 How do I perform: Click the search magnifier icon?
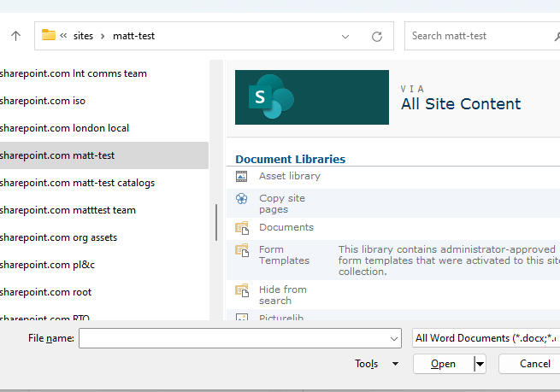(x=557, y=37)
